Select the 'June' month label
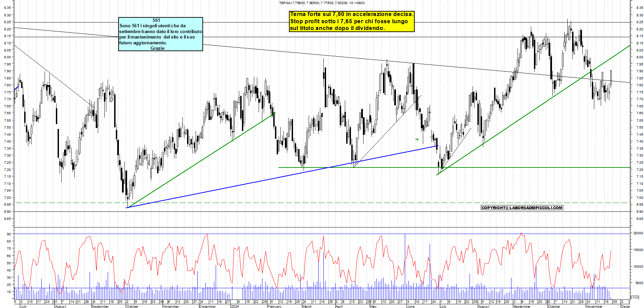 point(411,306)
